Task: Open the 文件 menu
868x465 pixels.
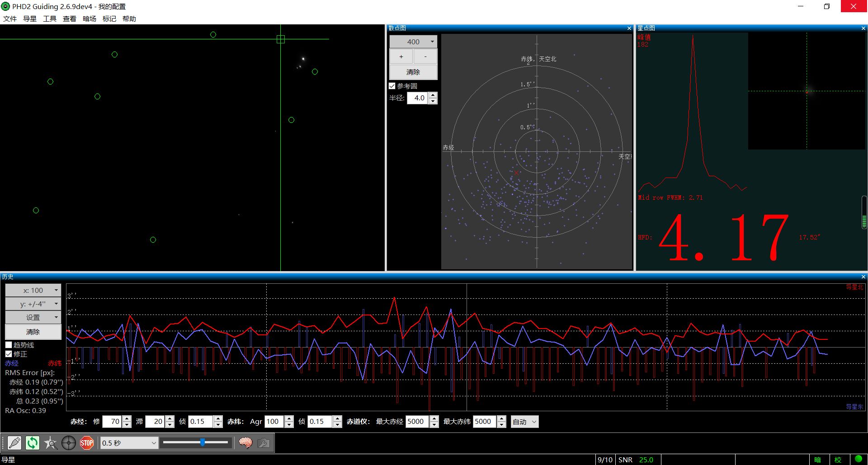Action: 10,19
